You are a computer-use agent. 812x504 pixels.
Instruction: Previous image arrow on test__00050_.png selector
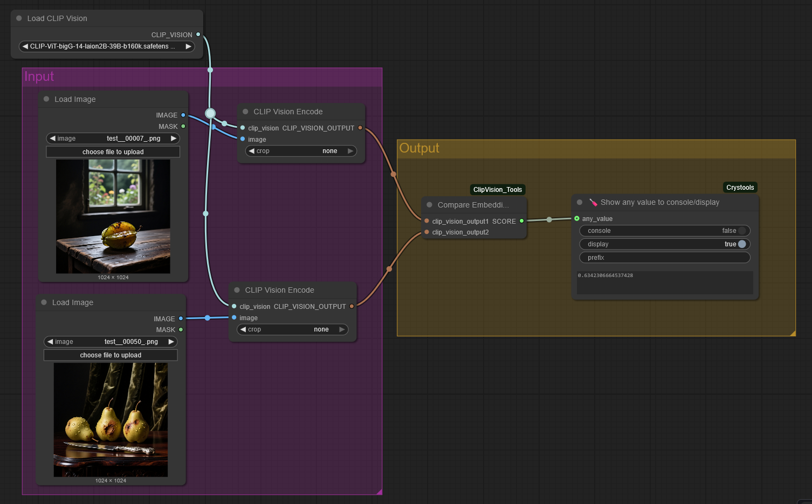tap(50, 342)
